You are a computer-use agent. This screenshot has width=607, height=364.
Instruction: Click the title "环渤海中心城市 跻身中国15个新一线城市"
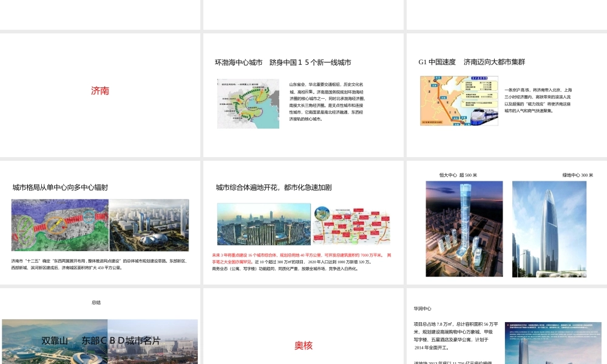point(282,62)
